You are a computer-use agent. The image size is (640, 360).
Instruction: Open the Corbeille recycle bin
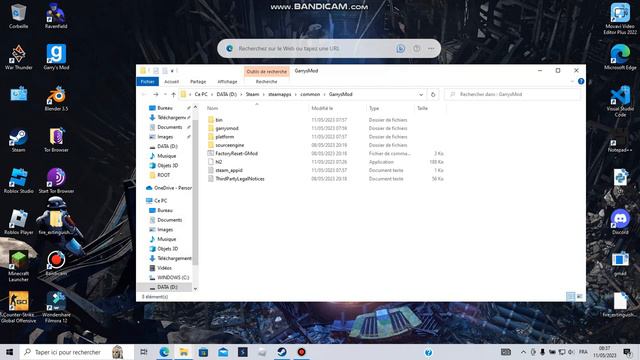tap(18, 16)
